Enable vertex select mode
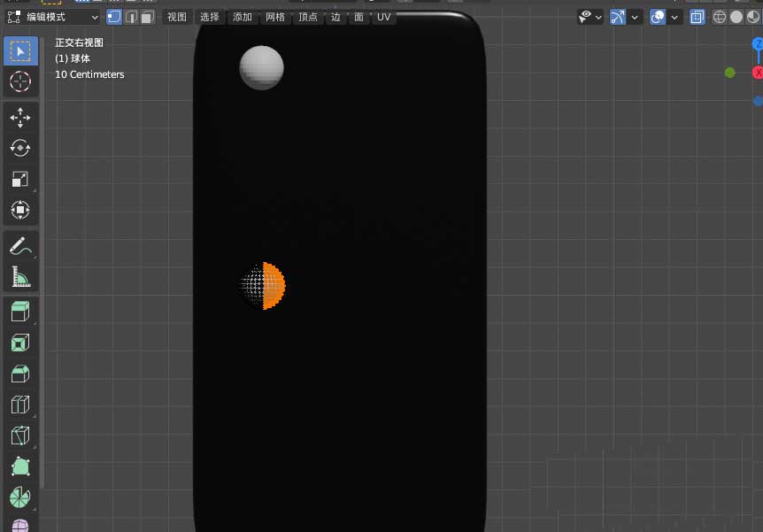 tap(114, 17)
